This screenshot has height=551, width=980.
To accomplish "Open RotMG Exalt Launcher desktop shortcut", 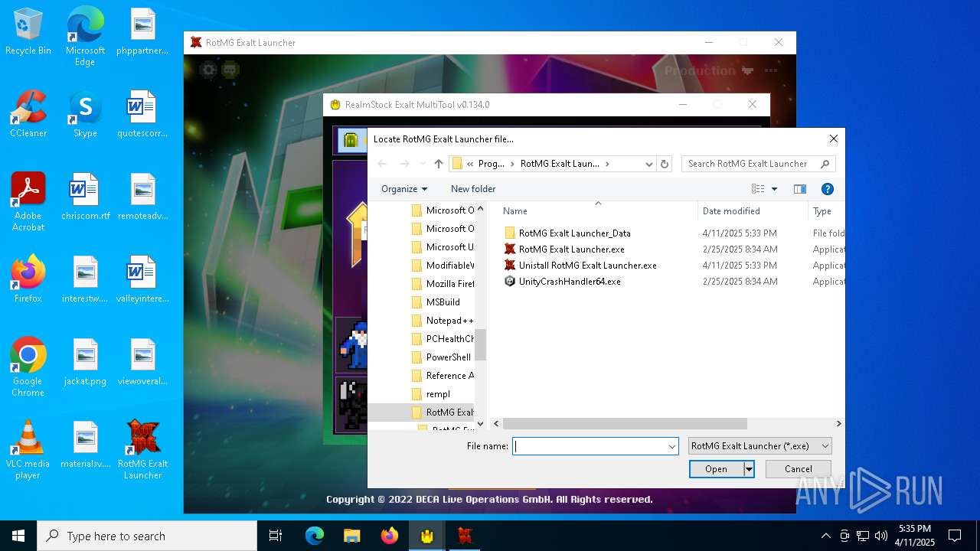I will (142, 450).
